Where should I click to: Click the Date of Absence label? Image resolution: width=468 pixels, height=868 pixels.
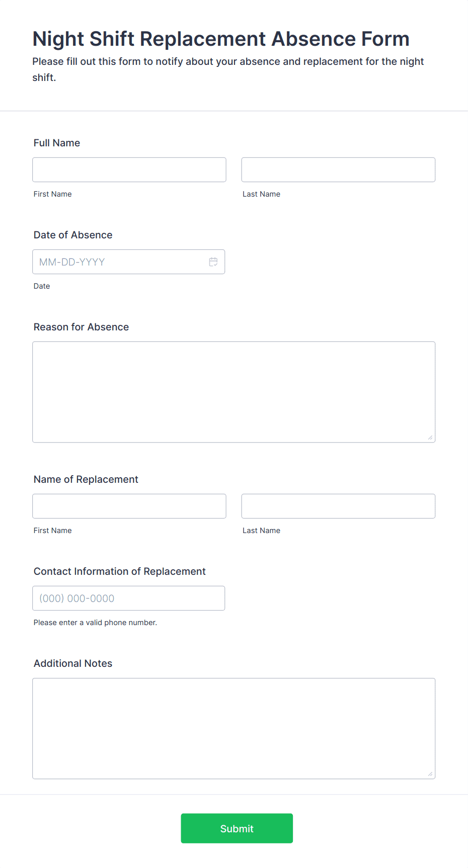[x=73, y=235]
